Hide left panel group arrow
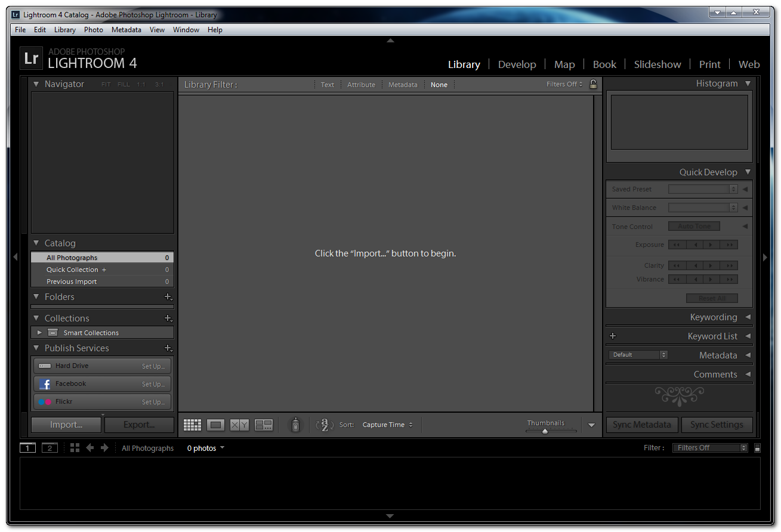The height and width of the screenshot is (532, 781). click(16, 257)
